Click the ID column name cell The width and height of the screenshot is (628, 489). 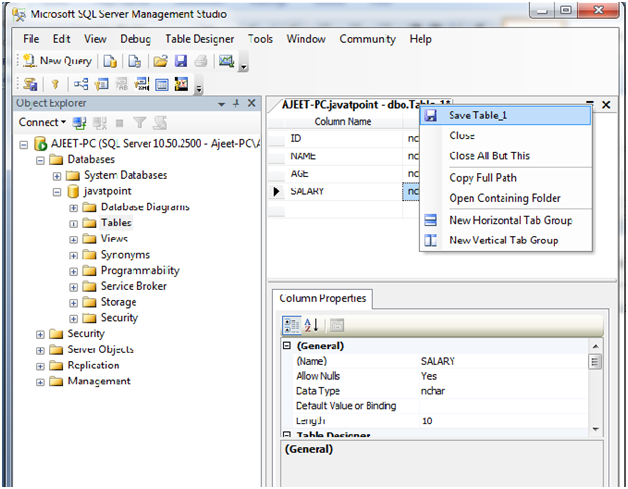[343, 139]
